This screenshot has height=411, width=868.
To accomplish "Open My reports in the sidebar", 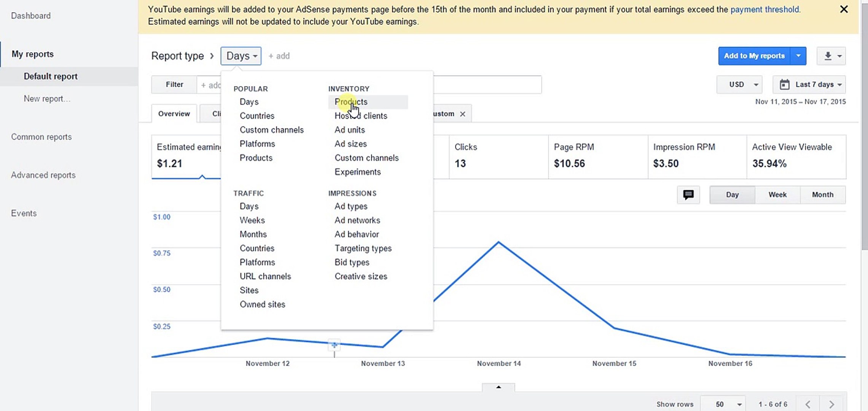I will click(33, 54).
